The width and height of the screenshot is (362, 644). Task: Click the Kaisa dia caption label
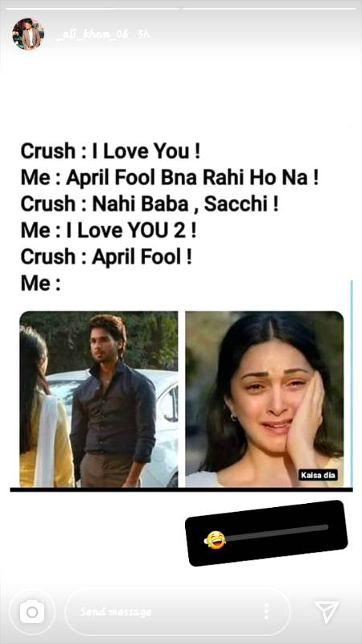[318, 475]
